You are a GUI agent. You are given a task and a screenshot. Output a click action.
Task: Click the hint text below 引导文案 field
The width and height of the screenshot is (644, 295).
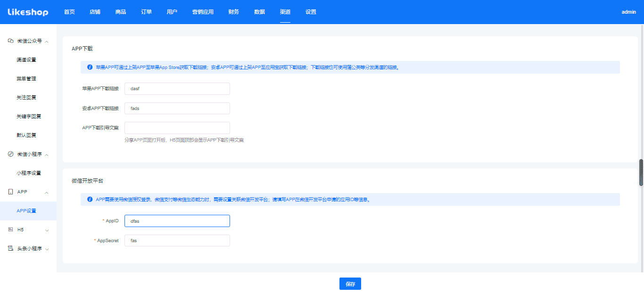click(x=184, y=140)
